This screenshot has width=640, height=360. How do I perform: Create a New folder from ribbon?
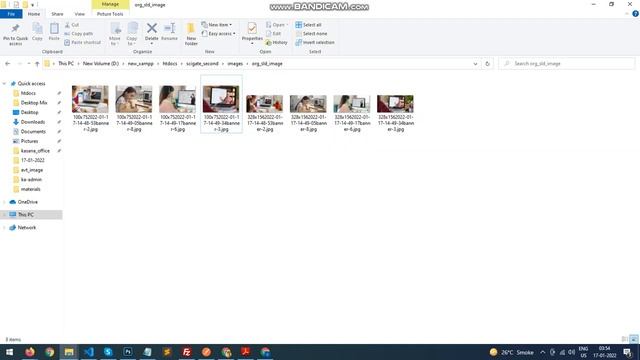pyautogui.click(x=191, y=34)
